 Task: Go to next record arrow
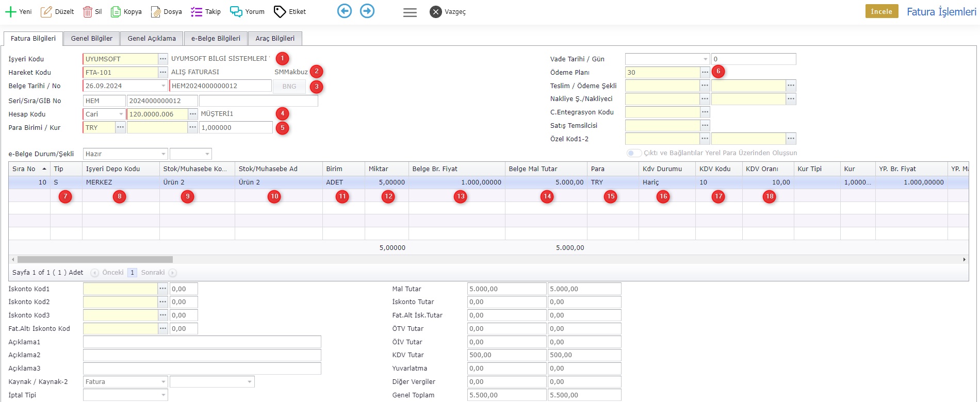[367, 11]
